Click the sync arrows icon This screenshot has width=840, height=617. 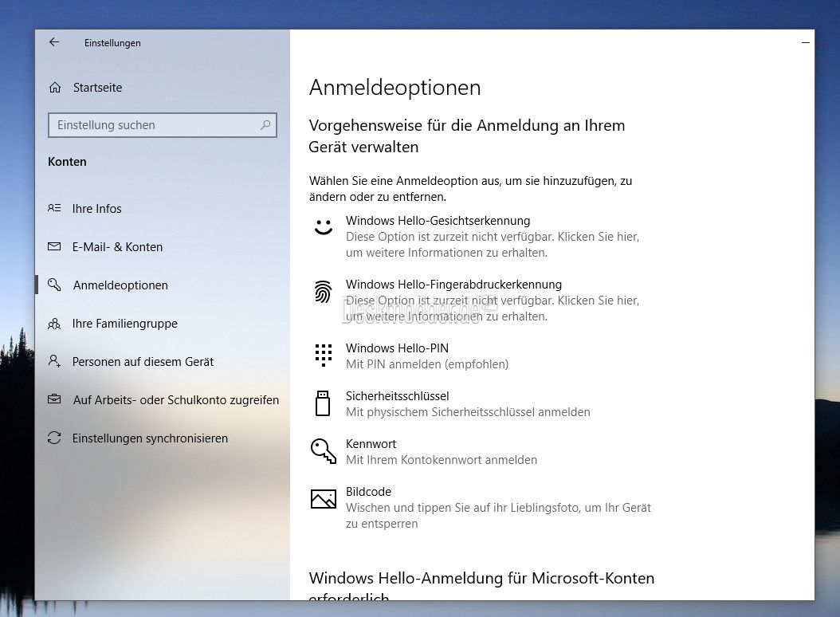[x=54, y=438]
